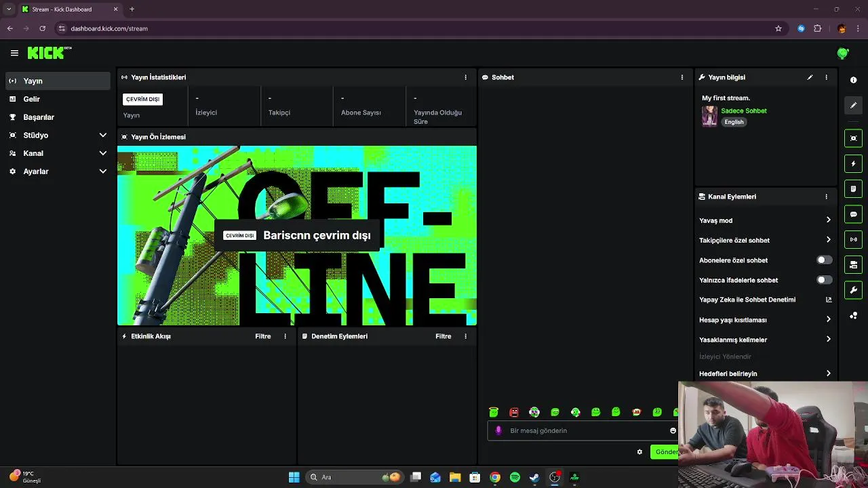Open Yavaş mod settings arrow
The image size is (868, 488).
coord(828,220)
